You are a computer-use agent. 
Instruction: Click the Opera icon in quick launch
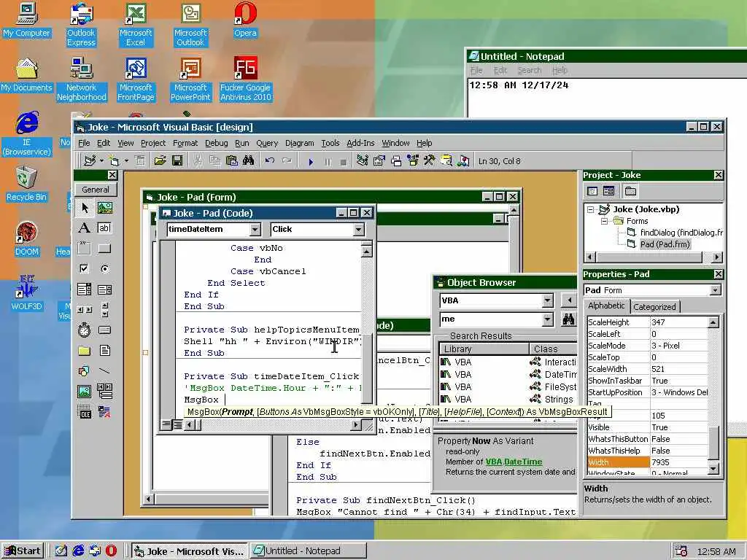pos(111,551)
